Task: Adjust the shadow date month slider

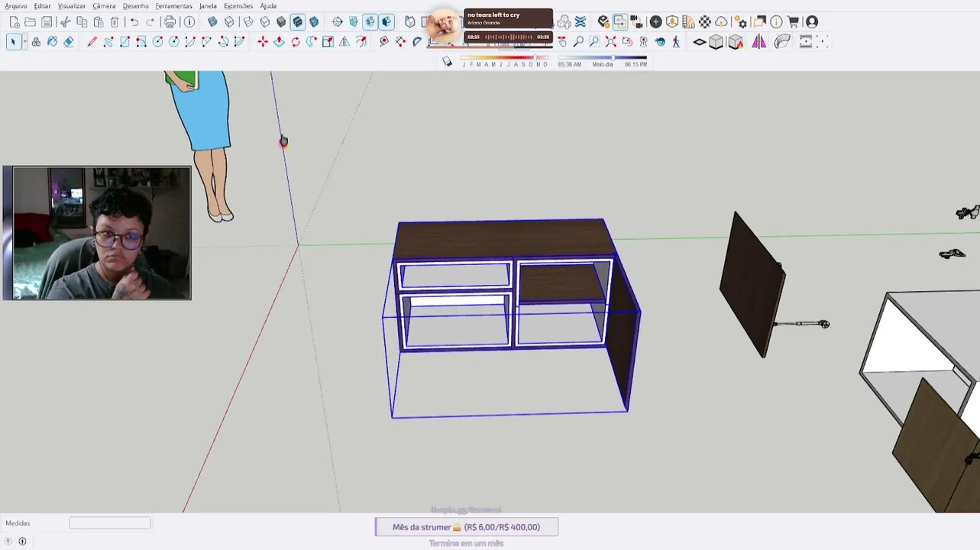Action: point(505,57)
